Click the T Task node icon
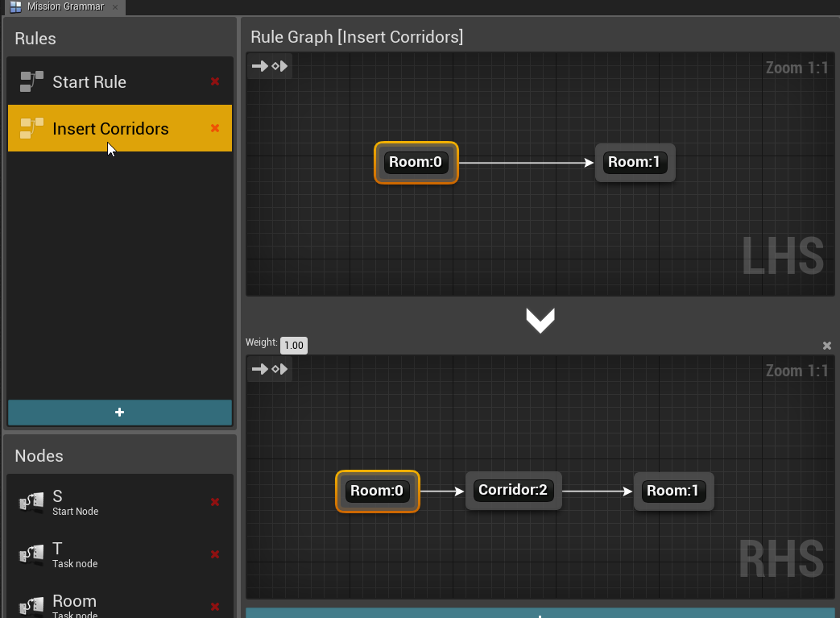This screenshot has height=618, width=840. tap(31, 554)
